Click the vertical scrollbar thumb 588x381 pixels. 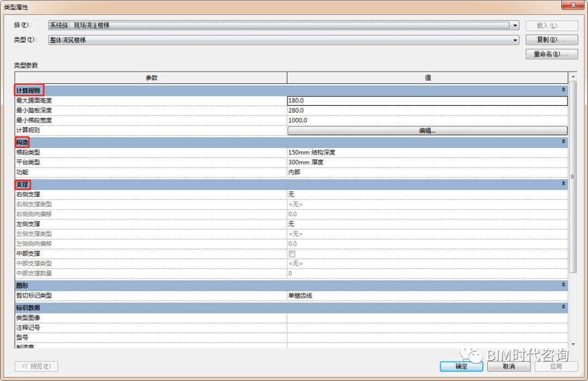(573, 177)
